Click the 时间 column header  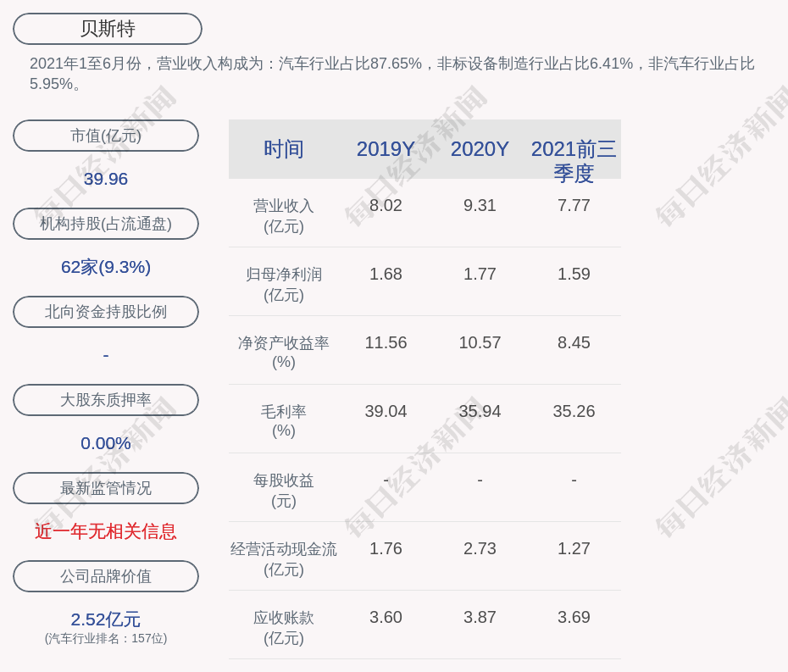(284, 149)
